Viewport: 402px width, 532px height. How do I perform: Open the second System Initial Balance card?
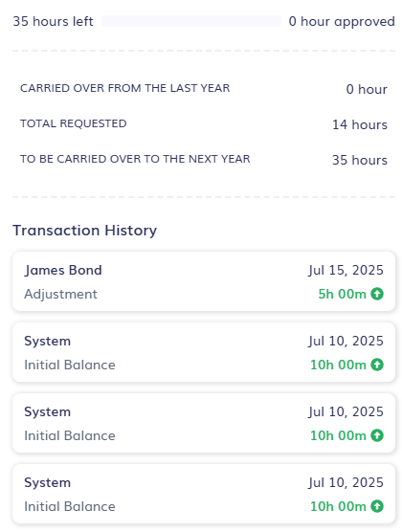pos(204,423)
